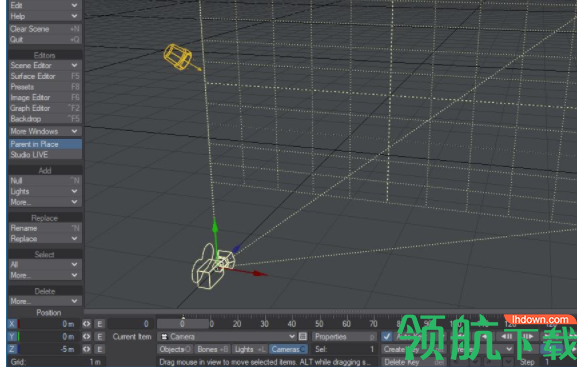Viewport: 577px width, 367px height.
Task: Click the timeline frame slider handle at 0
Action: click(x=182, y=324)
